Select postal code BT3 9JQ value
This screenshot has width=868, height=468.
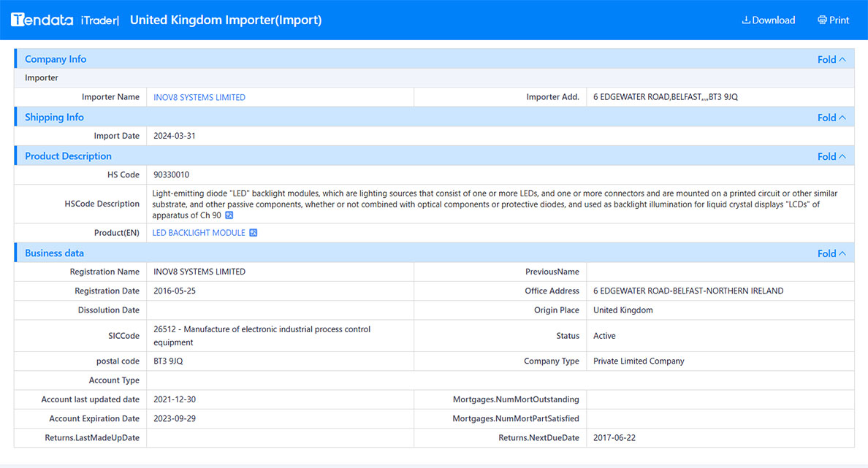point(168,361)
